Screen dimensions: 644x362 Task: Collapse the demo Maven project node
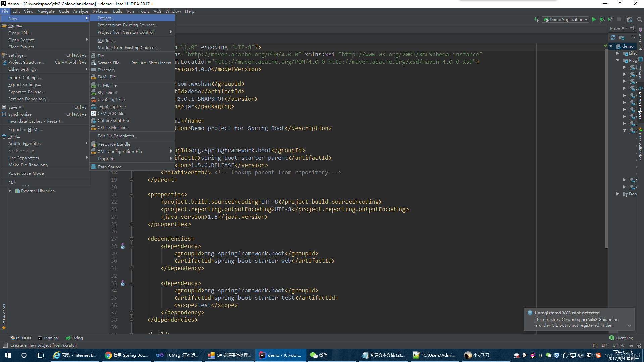[x=611, y=46]
